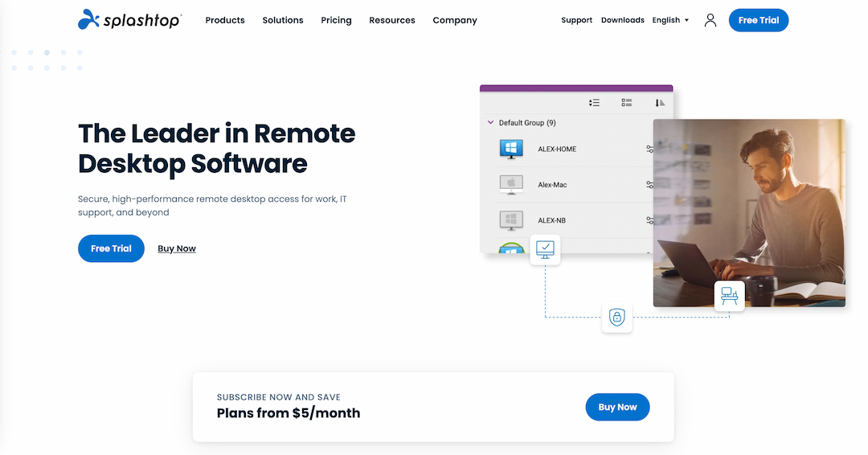Go to the Downloads page
868x455 pixels.
(x=622, y=20)
